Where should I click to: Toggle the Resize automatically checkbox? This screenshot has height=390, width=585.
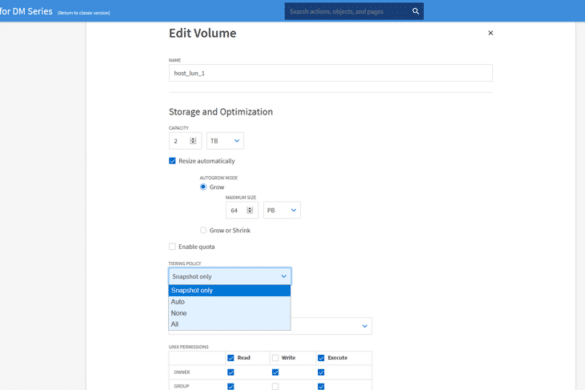(172, 161)
